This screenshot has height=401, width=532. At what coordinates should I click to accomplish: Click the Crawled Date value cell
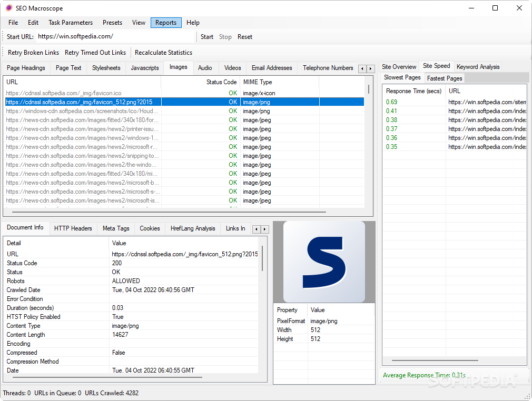[x=153, y=290]
